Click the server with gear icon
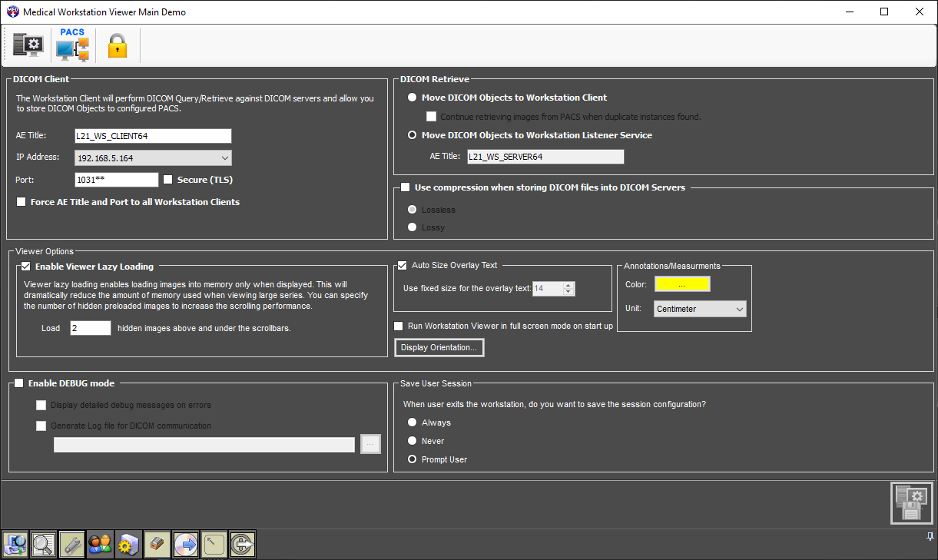The width and height of the screenshot is (938, 560). (128, 544)
